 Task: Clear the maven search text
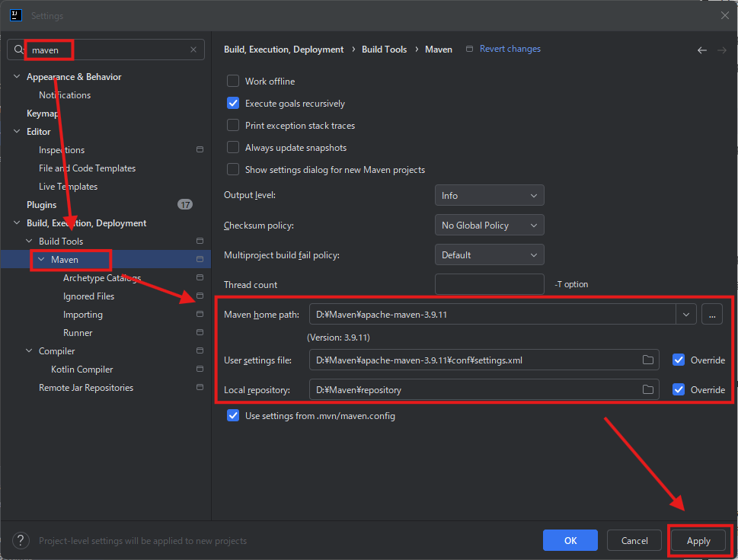pos(193,50)
